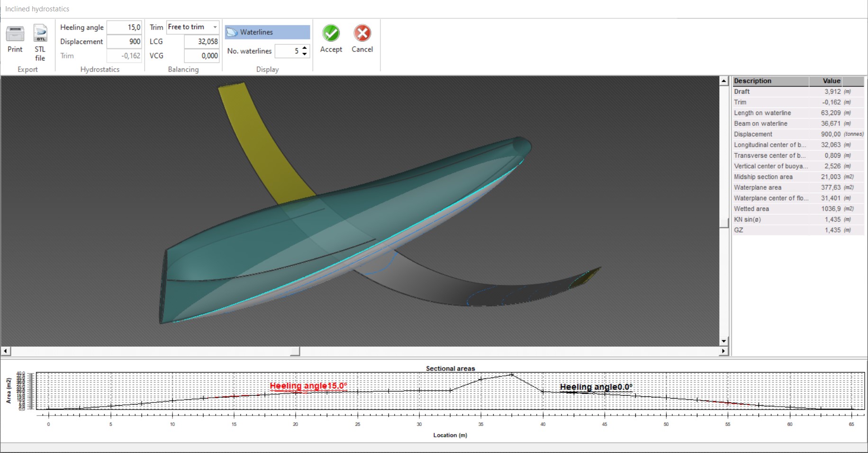Click the green Accept checkmark icon

[x=331, y=34]
